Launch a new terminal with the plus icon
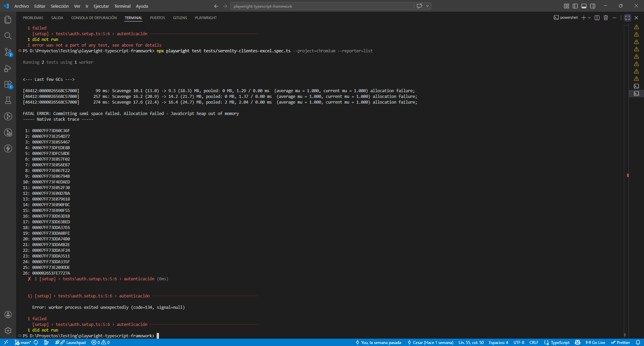 click(584, 17)
